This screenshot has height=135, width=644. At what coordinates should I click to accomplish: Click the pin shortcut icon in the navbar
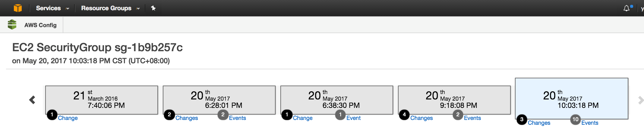(153, 8)
